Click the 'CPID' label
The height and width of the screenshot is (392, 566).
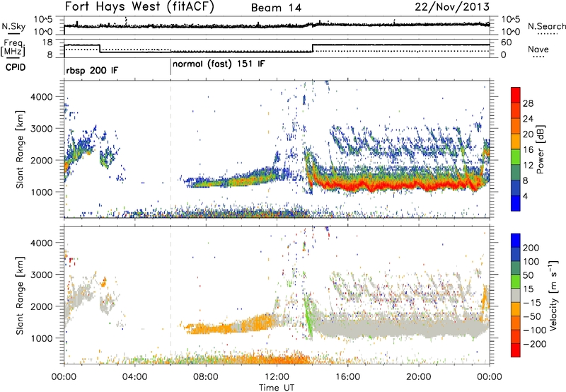click(16, 67)
